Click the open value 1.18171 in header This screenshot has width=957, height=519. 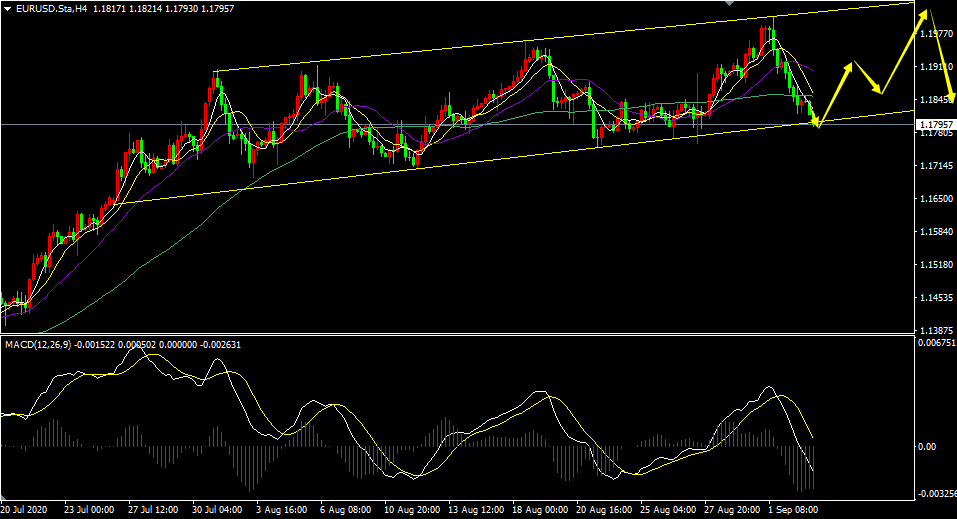click(x=110, y=9)
